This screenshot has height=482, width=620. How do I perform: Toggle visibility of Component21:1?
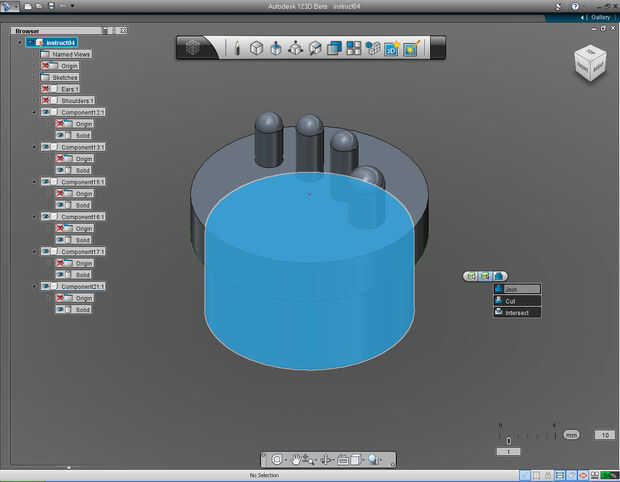tap(46, 286)
